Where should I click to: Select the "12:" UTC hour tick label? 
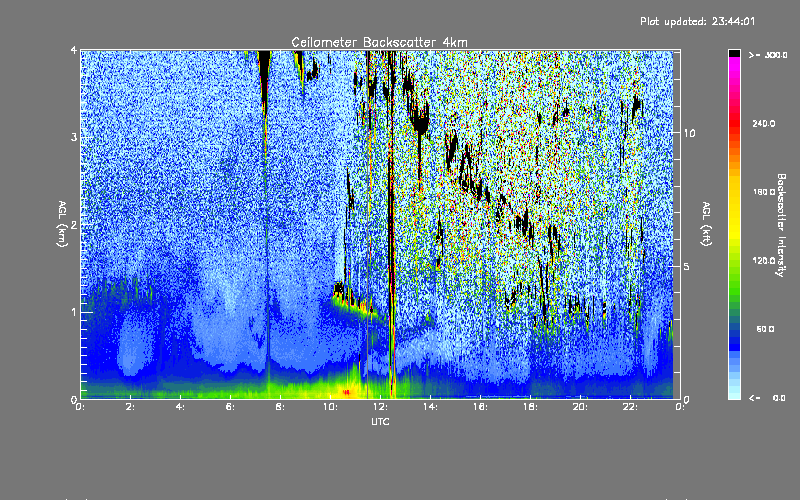(381, 407)
